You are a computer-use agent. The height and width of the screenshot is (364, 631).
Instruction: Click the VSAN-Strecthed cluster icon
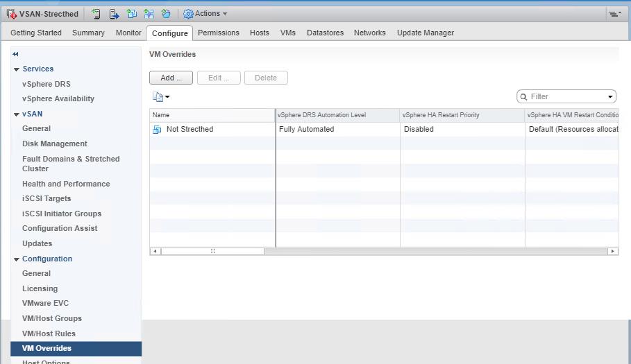pyautogui.click(x=12, y=14)
